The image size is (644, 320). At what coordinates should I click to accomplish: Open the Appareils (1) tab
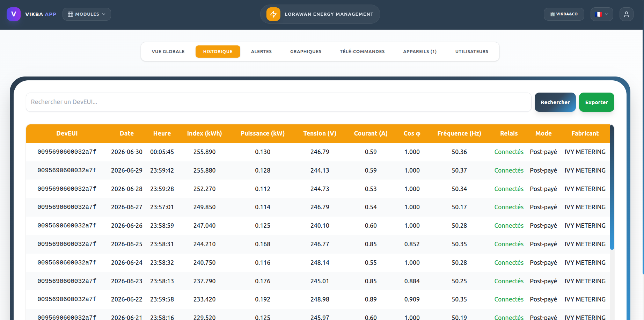[x=420, y=51]
